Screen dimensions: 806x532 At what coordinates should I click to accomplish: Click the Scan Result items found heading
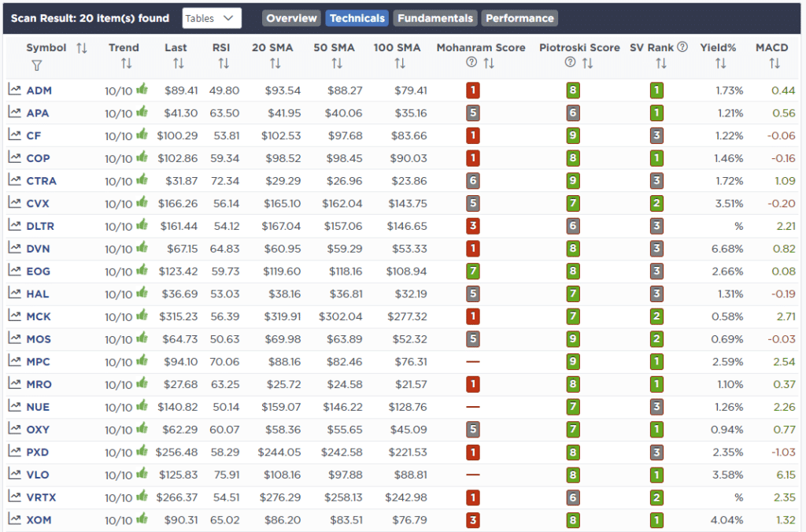(x=90, y=19)
